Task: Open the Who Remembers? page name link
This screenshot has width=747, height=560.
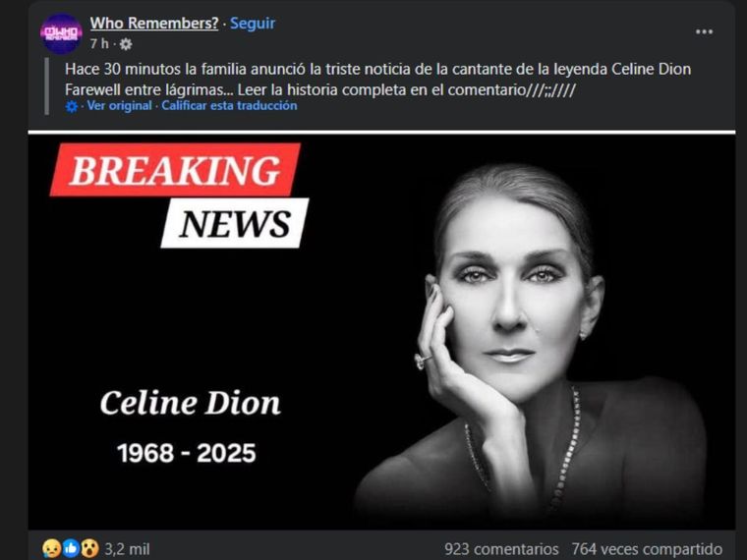Action: tap(154, 23)
